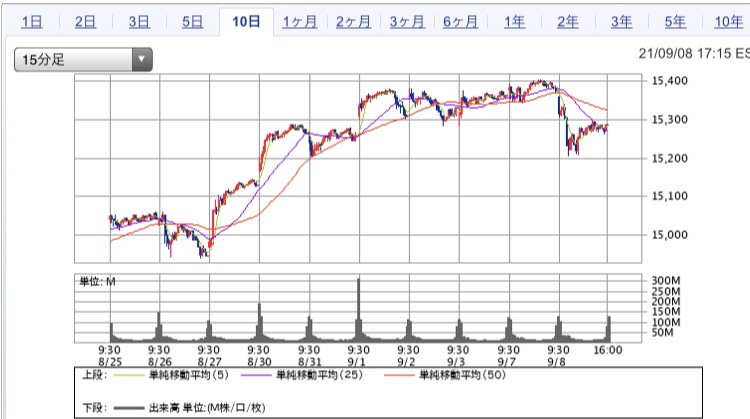Click the gray 出来高 legend swatch
Image resolution: width=750 pixels, height=419 pixels.
click(x=129, y=408)
